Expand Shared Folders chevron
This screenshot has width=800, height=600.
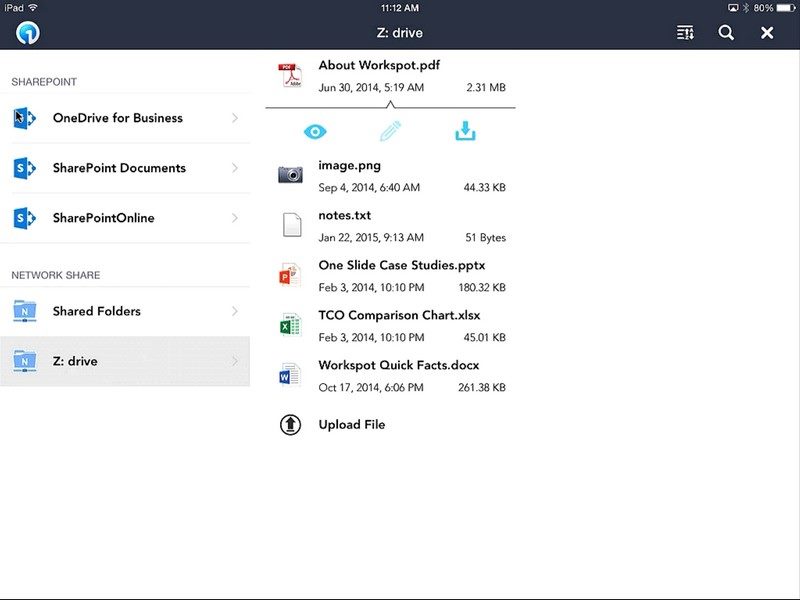[235, 311]
